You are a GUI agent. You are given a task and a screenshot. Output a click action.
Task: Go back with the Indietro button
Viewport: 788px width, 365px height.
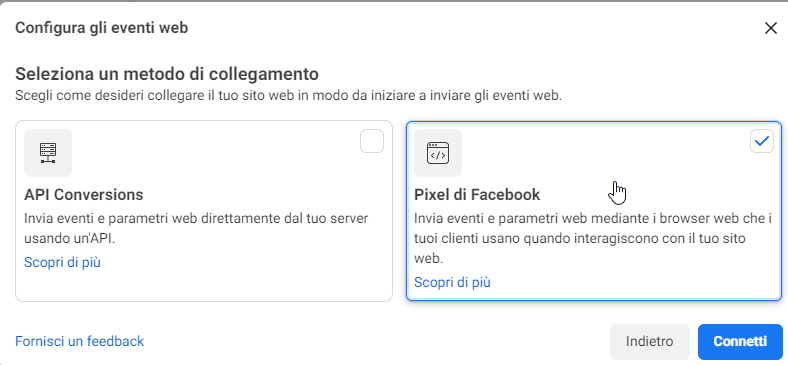[x=649, y=342]
